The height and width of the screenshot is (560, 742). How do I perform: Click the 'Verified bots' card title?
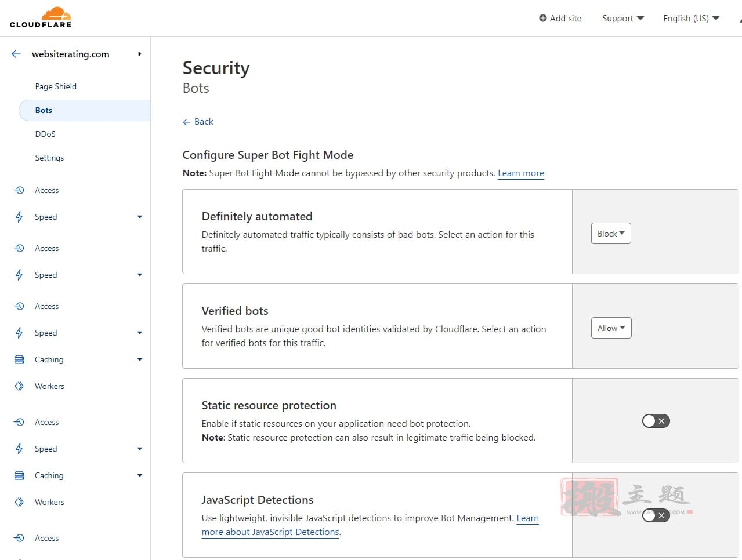coord(235,311)
